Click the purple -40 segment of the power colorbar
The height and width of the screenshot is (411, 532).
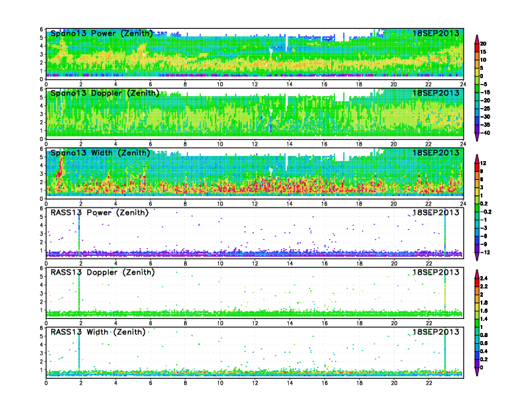click(x=477, y=129)
